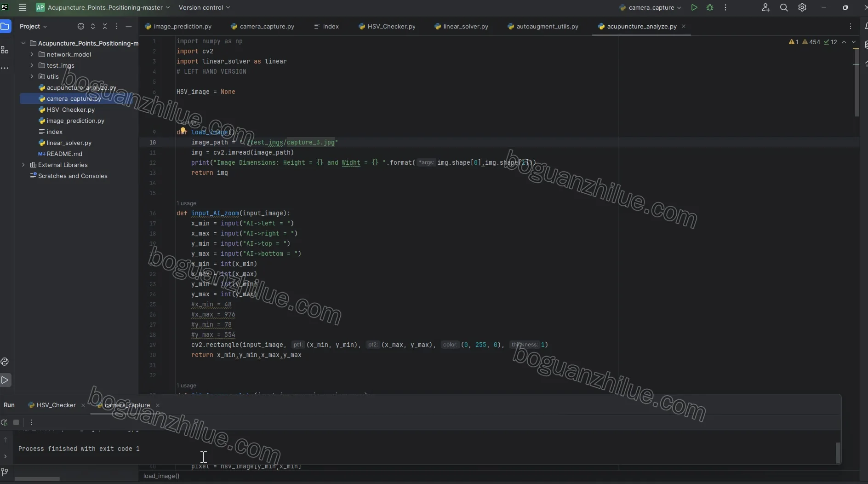
Task: Open Version control dropdown
Action: coord(204,7)
